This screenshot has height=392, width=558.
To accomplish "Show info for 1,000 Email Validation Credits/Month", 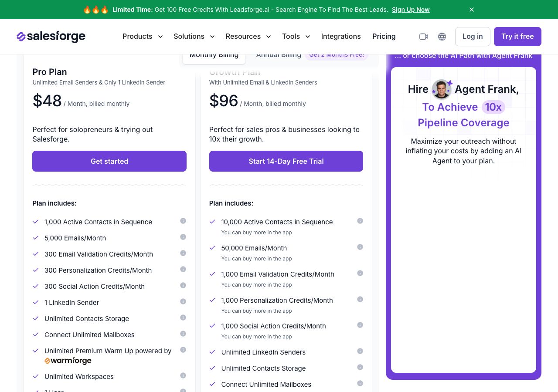I will click(x=360, y=273).
